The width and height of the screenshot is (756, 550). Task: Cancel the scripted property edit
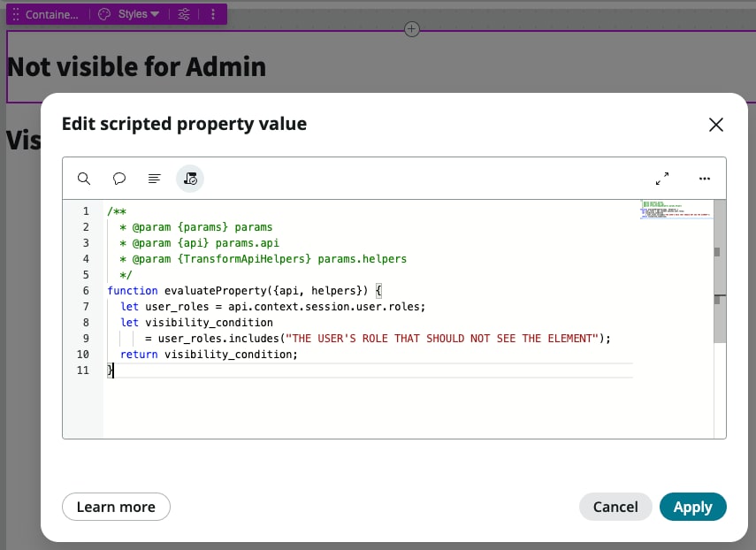tap(615, 507)
